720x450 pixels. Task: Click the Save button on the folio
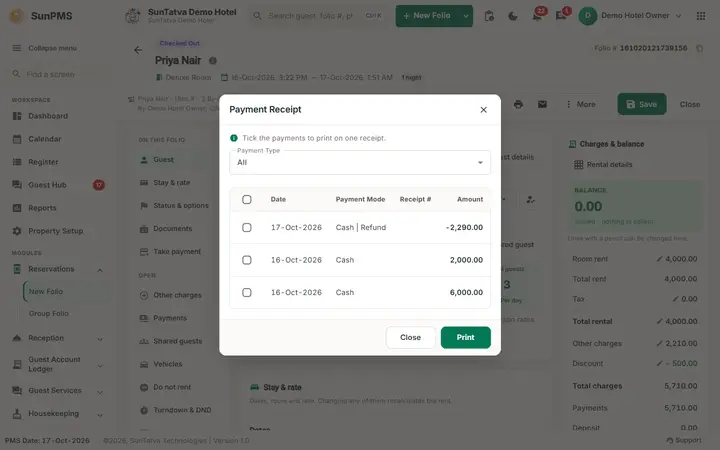point(641,104)
